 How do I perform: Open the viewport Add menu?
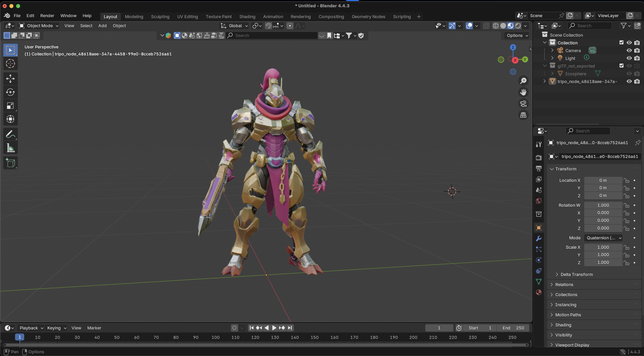[102, 26]
